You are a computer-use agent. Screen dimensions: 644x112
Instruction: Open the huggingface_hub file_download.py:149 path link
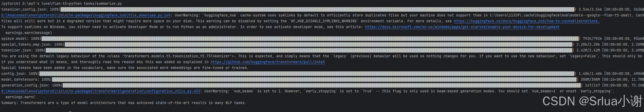pyautogui.click(x=86, y=15)
